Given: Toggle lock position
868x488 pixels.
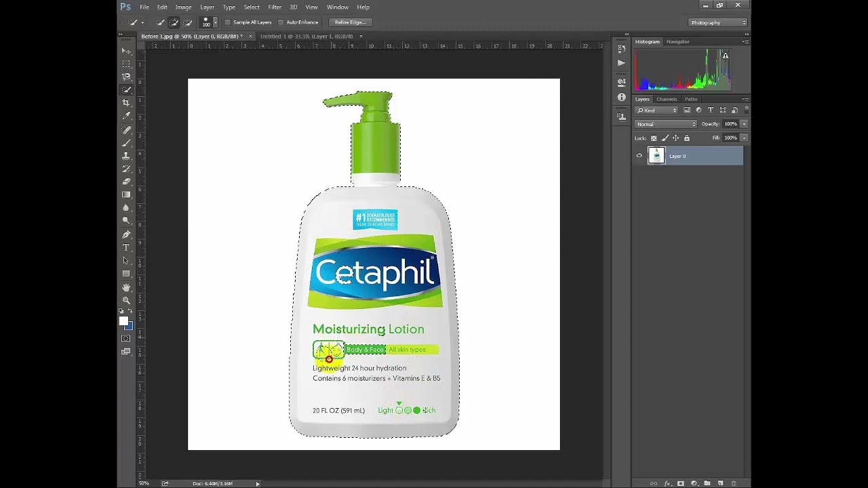Looking at the screenshot, I should 675,138.
